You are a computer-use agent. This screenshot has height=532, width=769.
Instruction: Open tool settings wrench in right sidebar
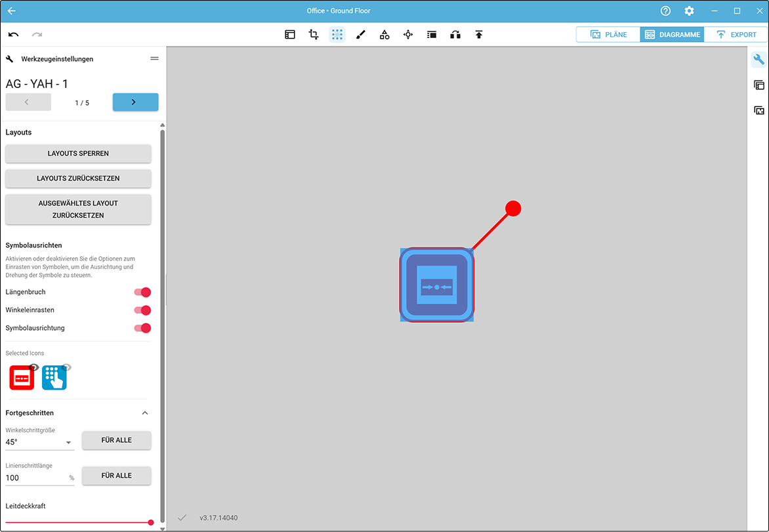(x=759, y=60)
